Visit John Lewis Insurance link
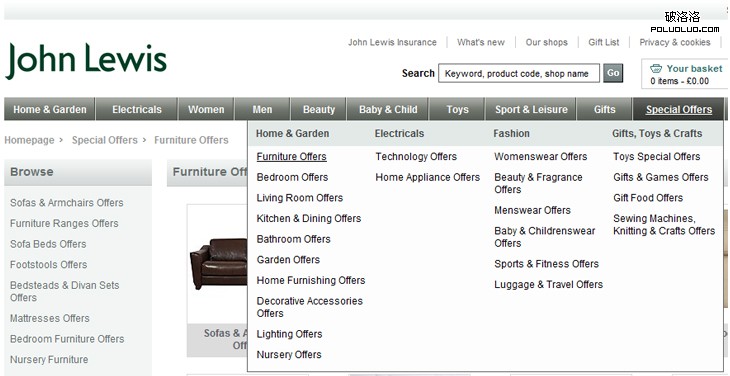Screen dimensions: 730x376 click(392, 42)
